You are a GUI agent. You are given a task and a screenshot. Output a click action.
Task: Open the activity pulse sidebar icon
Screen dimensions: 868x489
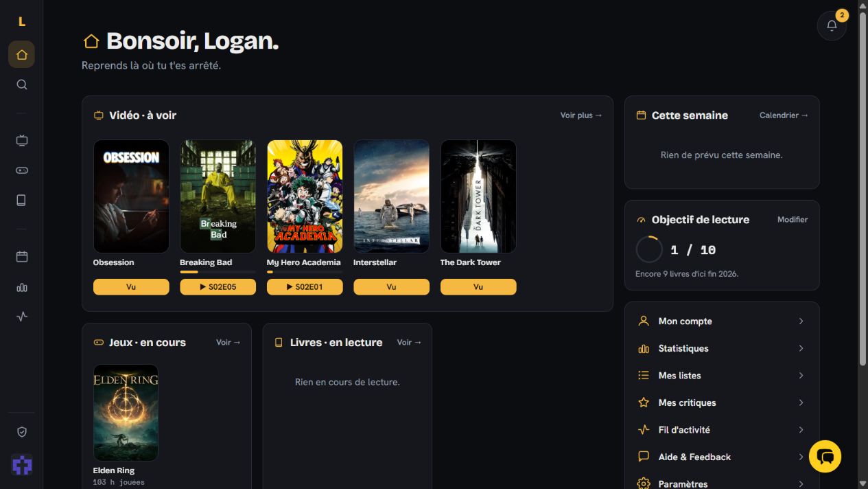click(x=21, y=317)
